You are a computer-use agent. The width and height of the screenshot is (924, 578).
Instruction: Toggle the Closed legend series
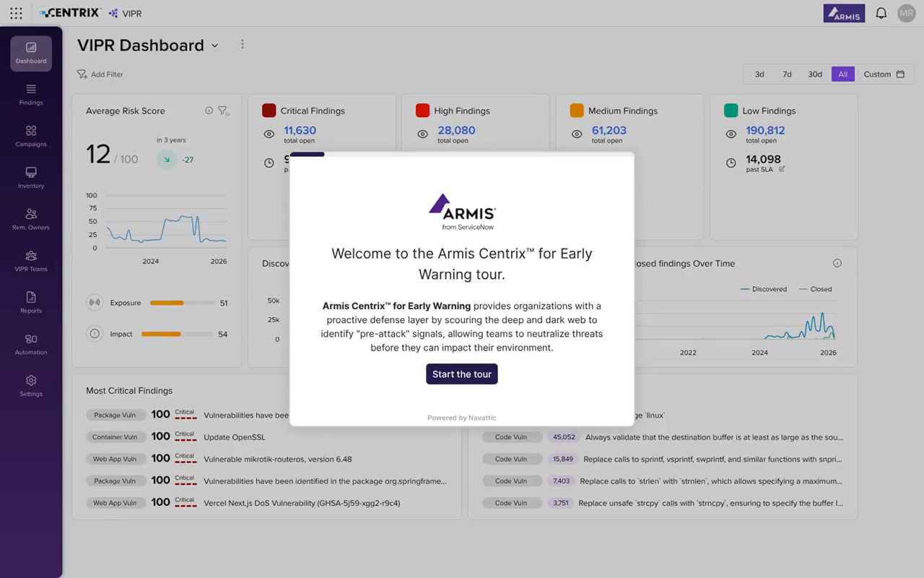816,289
